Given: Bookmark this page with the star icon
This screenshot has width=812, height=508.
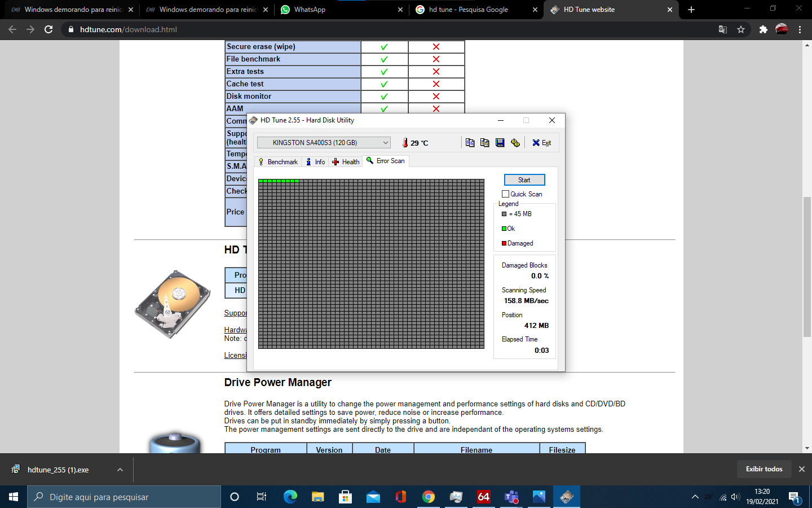Looking at the screenshot, I should pos(741,29).
